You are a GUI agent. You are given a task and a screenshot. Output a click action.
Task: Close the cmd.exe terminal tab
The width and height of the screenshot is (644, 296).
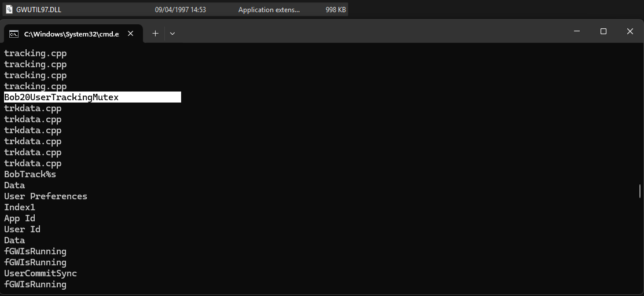tap(131, 34)
